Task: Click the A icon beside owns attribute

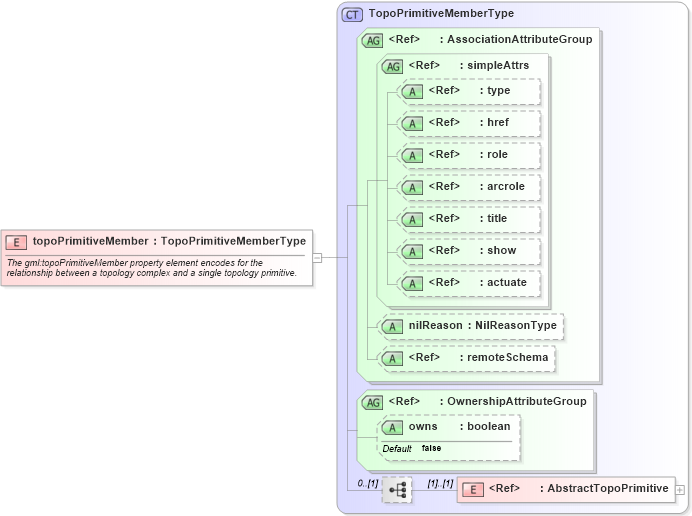Action: click(x=392, y=428)
